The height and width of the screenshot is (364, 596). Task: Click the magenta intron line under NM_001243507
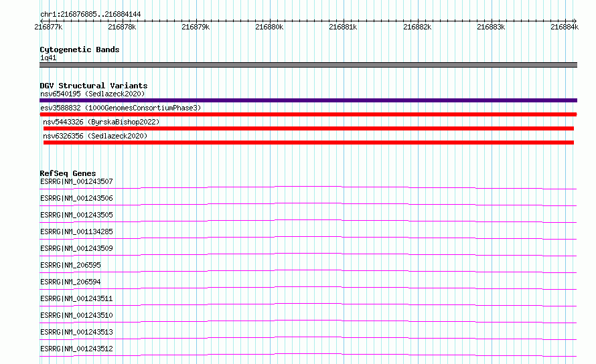[308, 187]
